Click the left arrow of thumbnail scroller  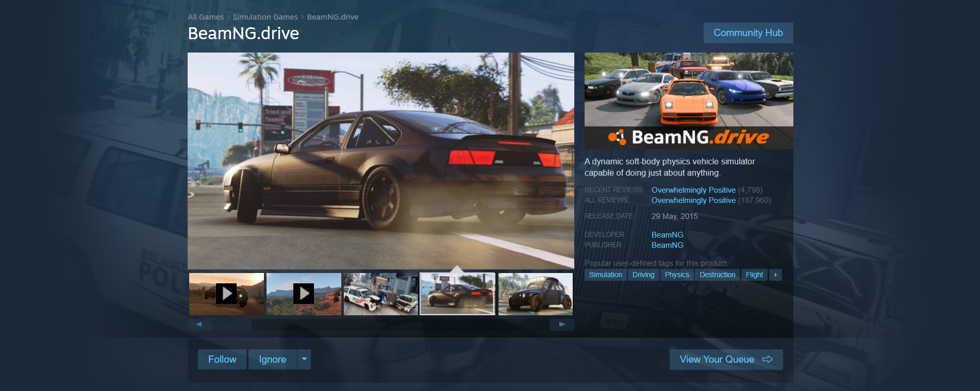pos(199,325)
